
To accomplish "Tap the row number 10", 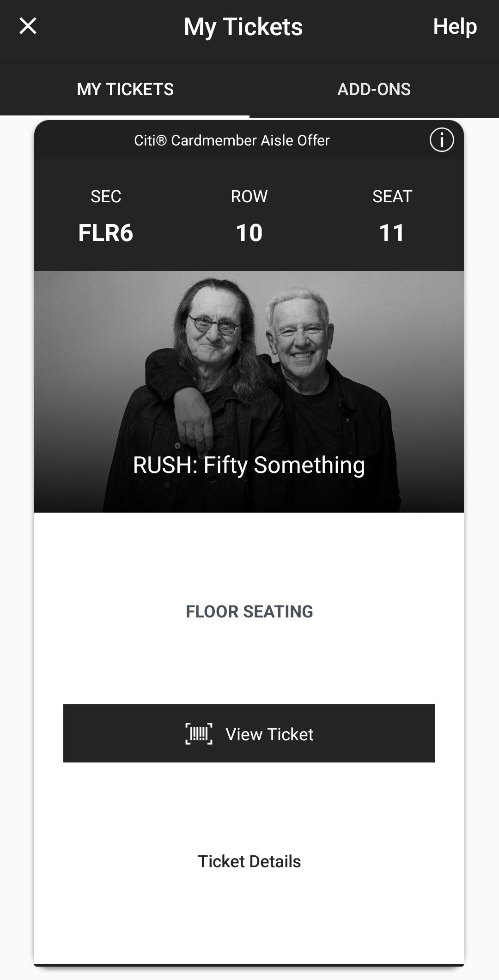I will pos(249,232).
